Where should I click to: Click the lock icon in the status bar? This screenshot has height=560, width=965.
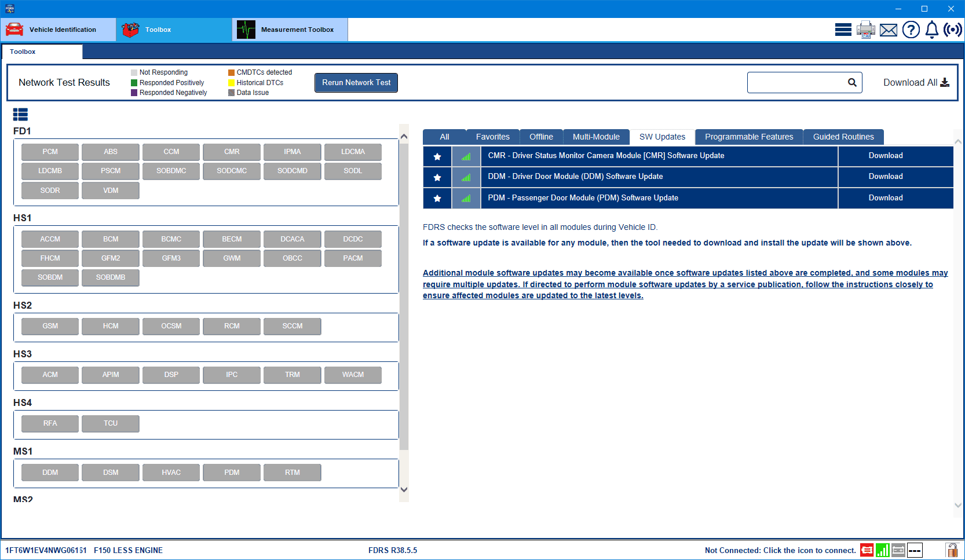click(x=952, y=550)
